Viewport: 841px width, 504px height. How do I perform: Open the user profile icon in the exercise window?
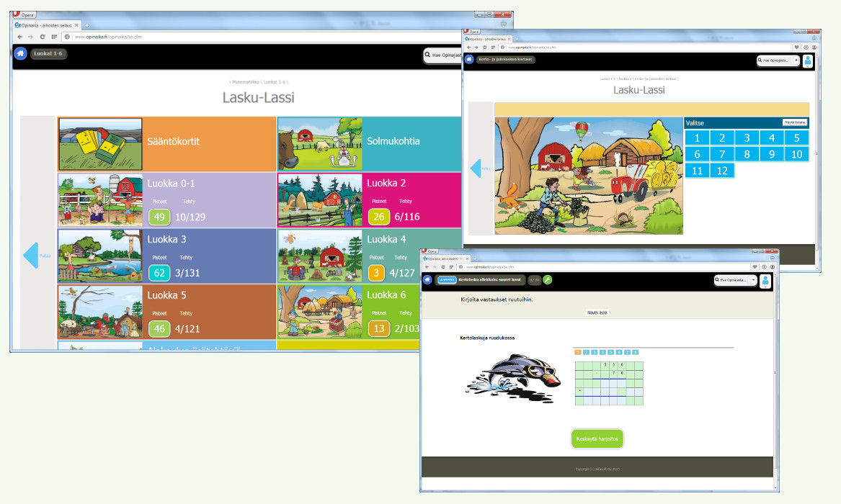(765, 281)
